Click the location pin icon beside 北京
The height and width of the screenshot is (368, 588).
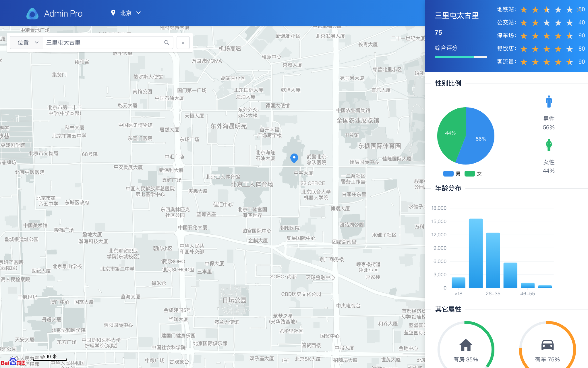click(113, 13)
